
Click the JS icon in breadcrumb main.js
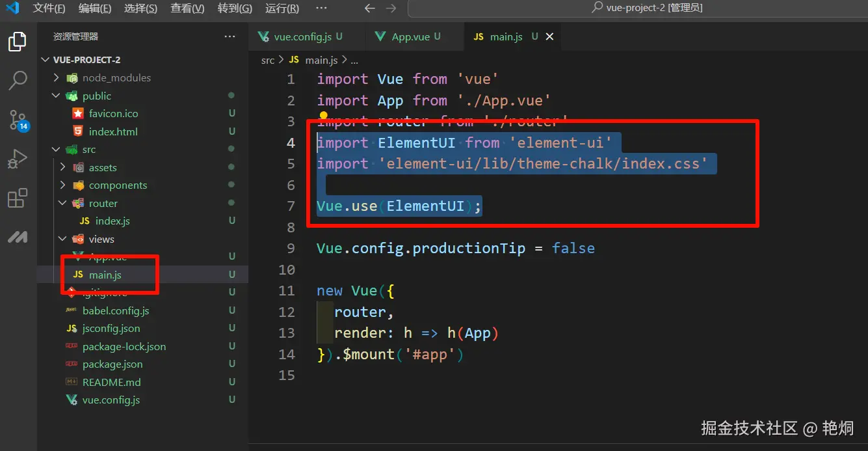(294, 60)
